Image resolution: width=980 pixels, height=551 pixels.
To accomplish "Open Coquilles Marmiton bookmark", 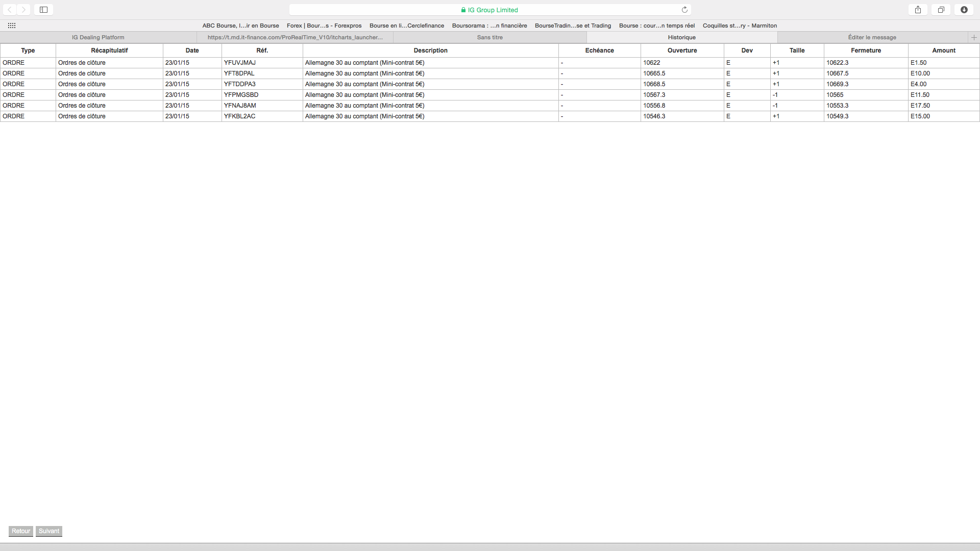I will point(740,26).
